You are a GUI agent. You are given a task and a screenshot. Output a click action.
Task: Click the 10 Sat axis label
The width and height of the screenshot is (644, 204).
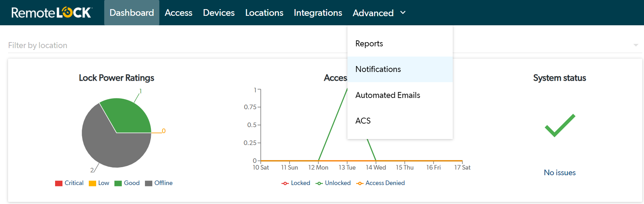(261, 167)
